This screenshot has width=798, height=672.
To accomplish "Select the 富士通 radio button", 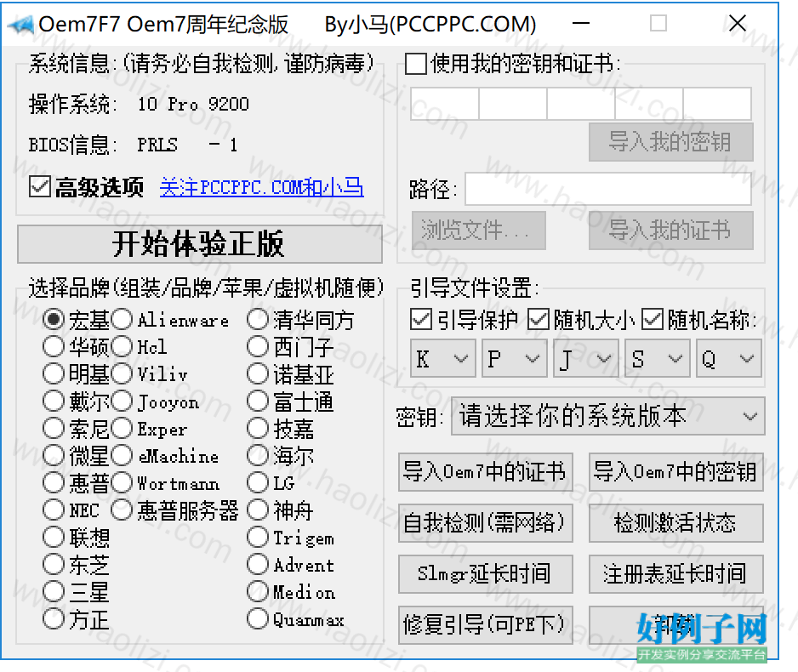I will pos(258,401).
